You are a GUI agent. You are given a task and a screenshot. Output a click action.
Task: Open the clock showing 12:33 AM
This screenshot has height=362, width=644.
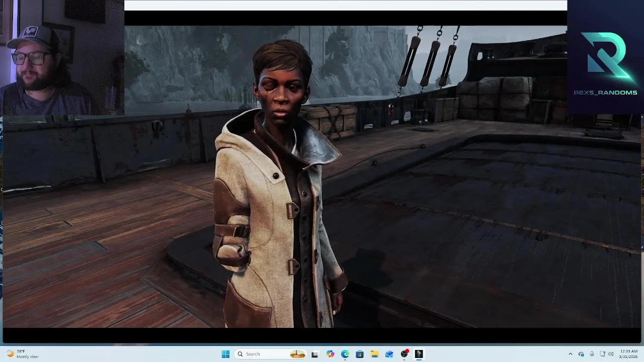[628, 354]
